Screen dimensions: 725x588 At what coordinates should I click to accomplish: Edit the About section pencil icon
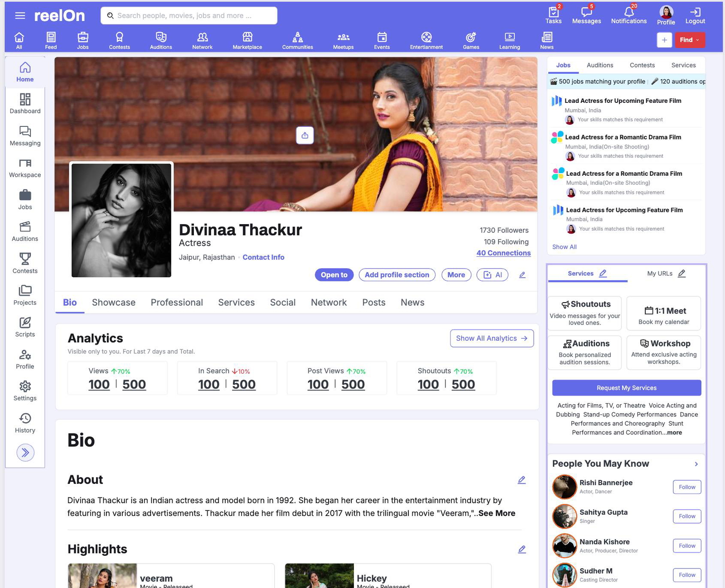522,480
